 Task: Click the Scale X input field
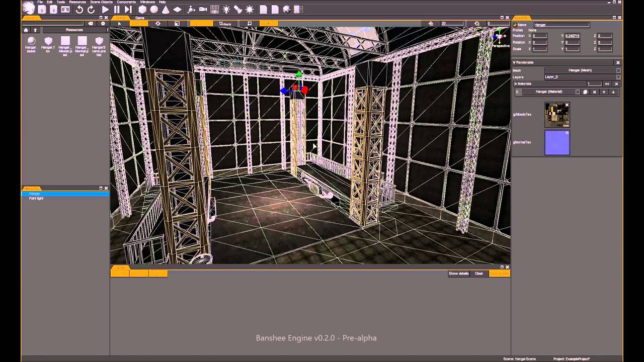coord(539,49)
